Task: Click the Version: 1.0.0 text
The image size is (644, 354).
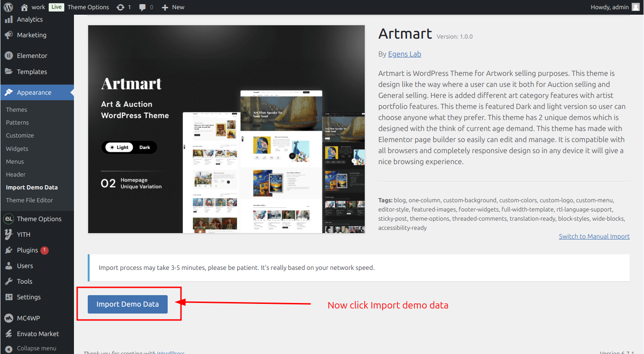Action: click(454, 36)
